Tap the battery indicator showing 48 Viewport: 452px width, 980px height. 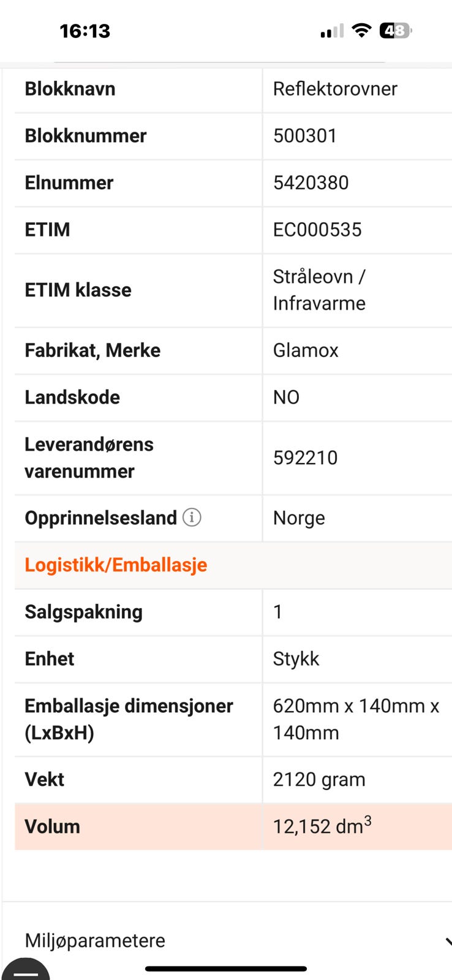point(396,31)
